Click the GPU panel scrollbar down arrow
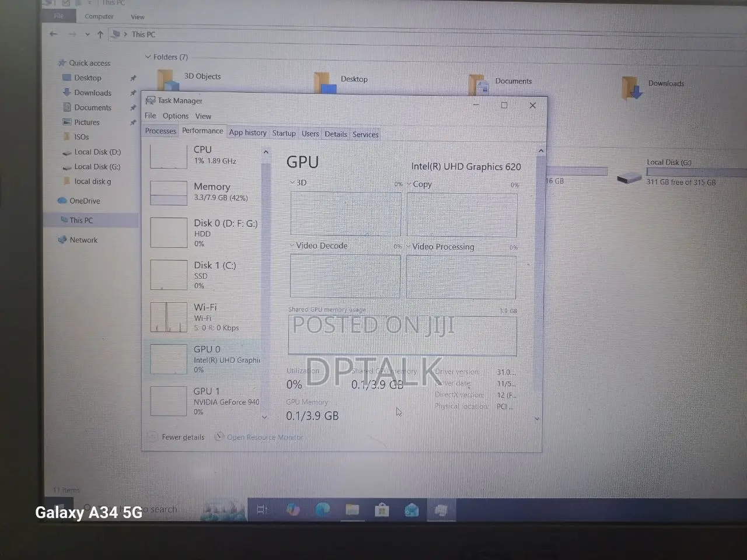The width and height of the screenshot is (747, 560). [537, 419]
